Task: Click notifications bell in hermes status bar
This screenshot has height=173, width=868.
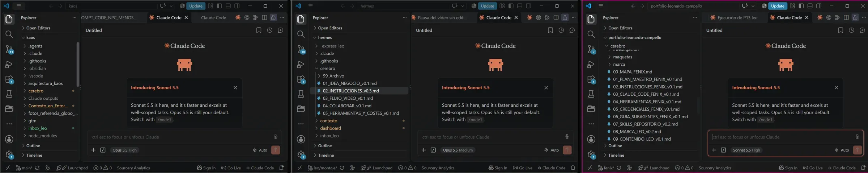Action: [x=573, y=168]
